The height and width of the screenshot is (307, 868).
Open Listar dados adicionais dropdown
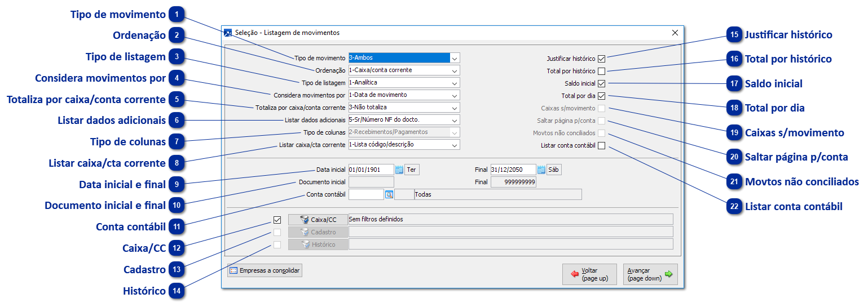455,120
